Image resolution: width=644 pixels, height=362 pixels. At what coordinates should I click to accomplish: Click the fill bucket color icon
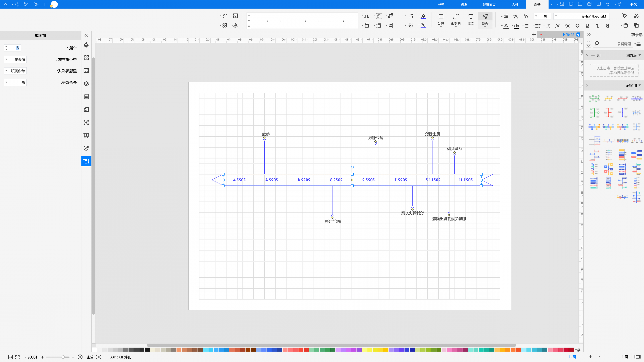coord(423,16)
